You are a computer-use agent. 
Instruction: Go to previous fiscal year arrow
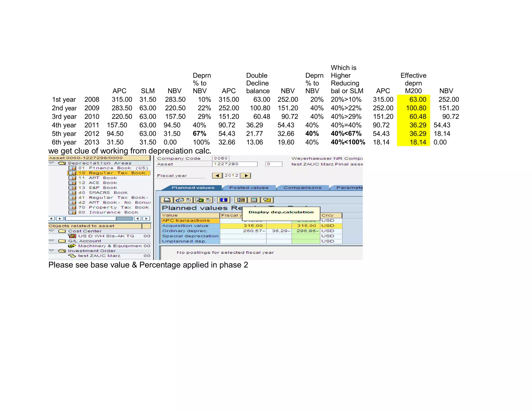tap(217, 176)
